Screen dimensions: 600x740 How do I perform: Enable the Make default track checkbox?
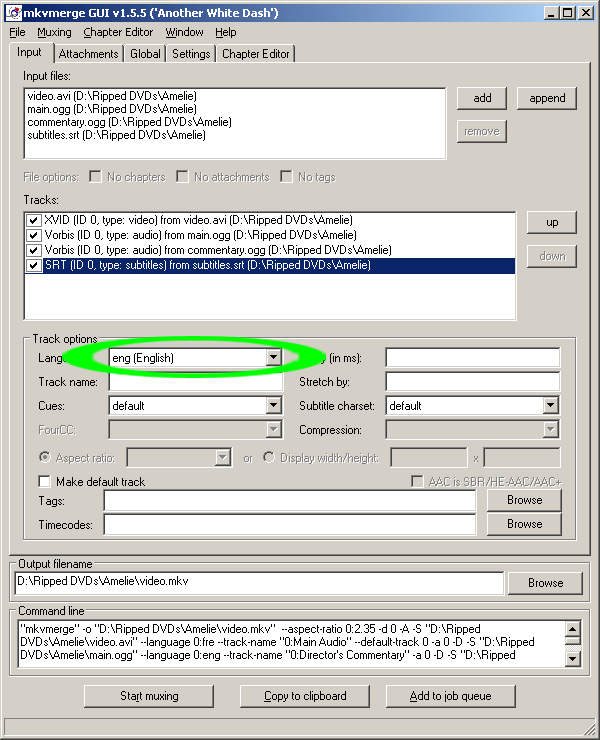click(44, 481)
